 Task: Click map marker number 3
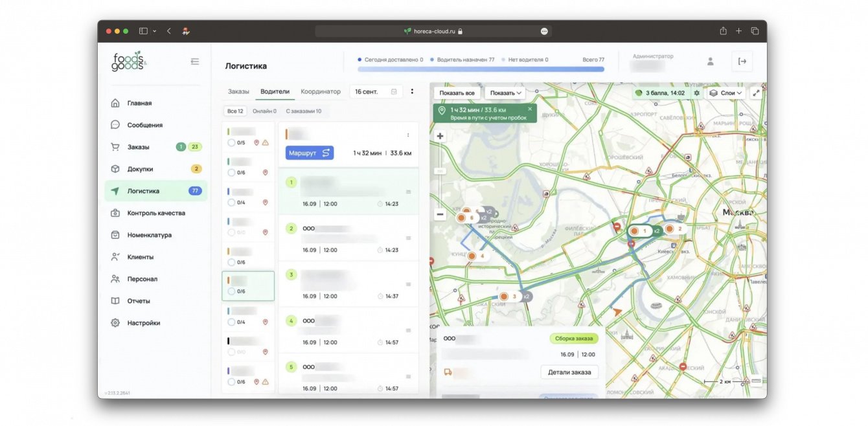point(508,297)
